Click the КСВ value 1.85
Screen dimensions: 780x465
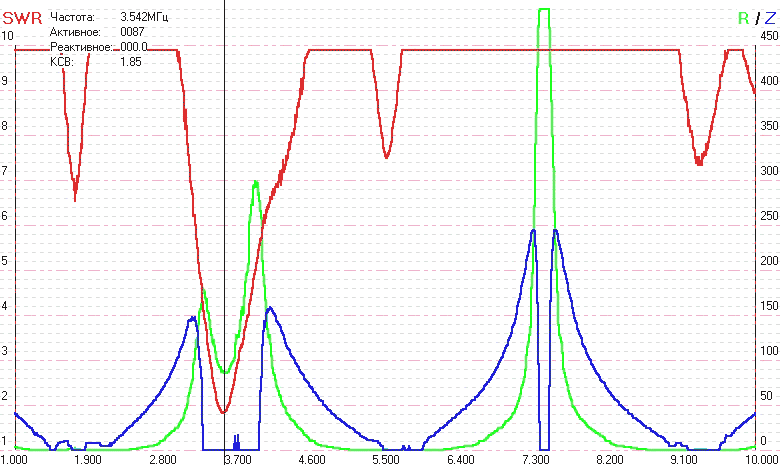point(131,62)
